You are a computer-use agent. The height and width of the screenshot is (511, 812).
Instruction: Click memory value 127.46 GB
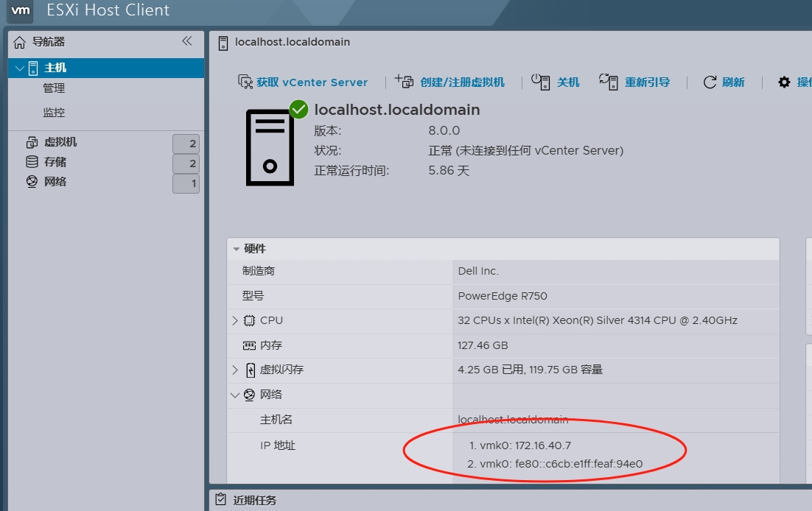483,345
